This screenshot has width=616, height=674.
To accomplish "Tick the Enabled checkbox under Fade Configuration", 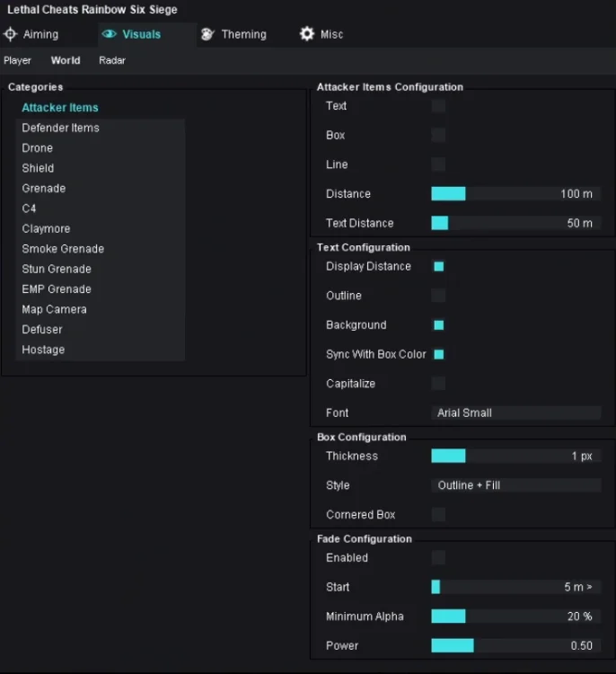I will coord(438,558).
